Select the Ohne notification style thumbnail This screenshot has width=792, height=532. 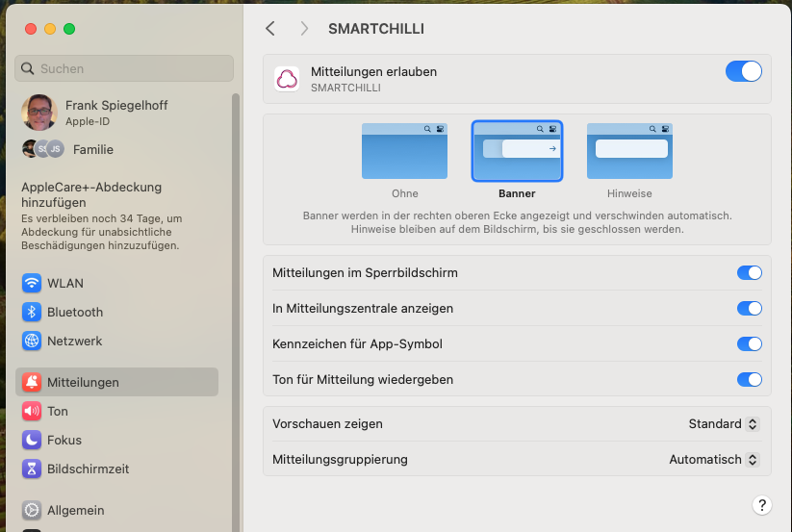[404, 151]
